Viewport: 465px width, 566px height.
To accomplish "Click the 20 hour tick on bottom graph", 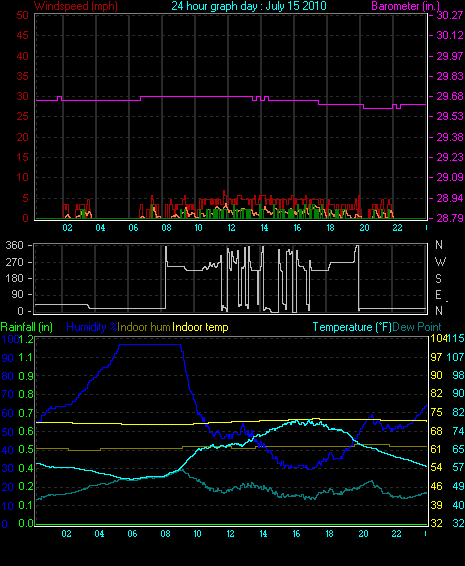I will tap(364, 534).
